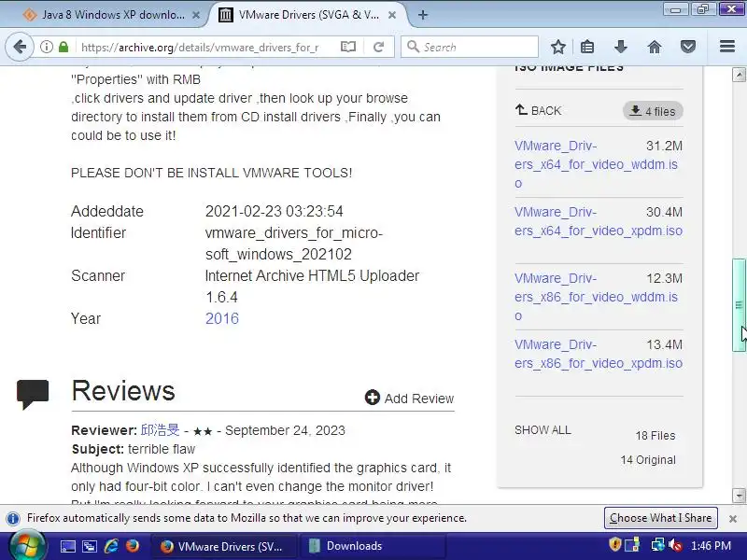Close the Java 8 Windows XP tab
The width and height of the screenshot is (747, 560).
(x=195, y=15)
